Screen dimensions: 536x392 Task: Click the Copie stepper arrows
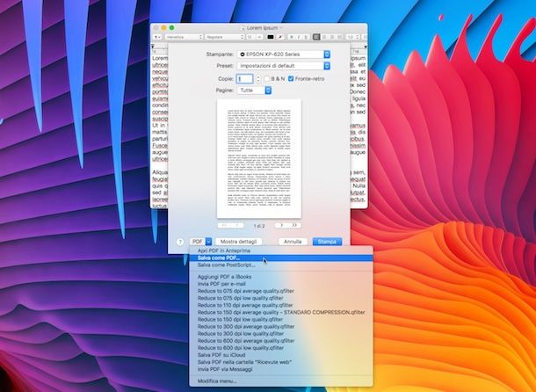point(258,79)
